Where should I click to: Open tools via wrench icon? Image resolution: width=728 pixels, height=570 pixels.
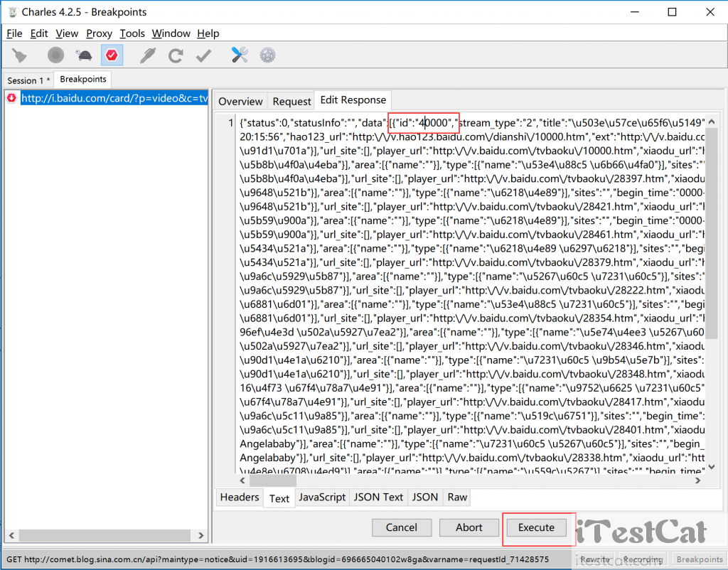(x=240, y=55)
